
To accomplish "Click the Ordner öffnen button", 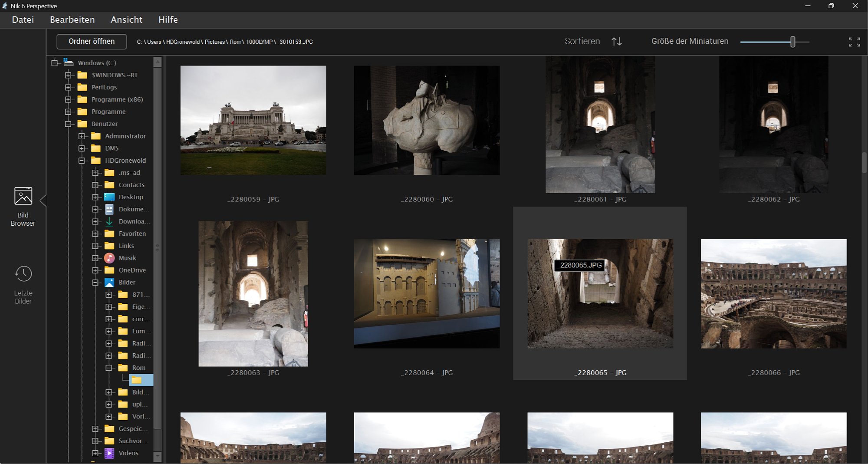I will [x=92, y=41].
